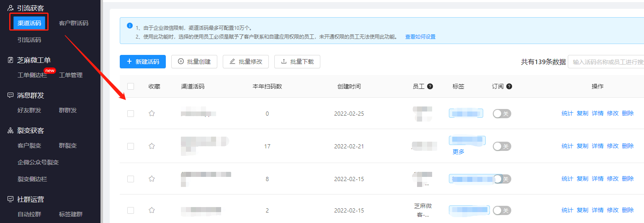The width and height of the screenshot is (644, 223).
Task: Open 好友群发 in the sidebar
Action: (x=29, y=110)
